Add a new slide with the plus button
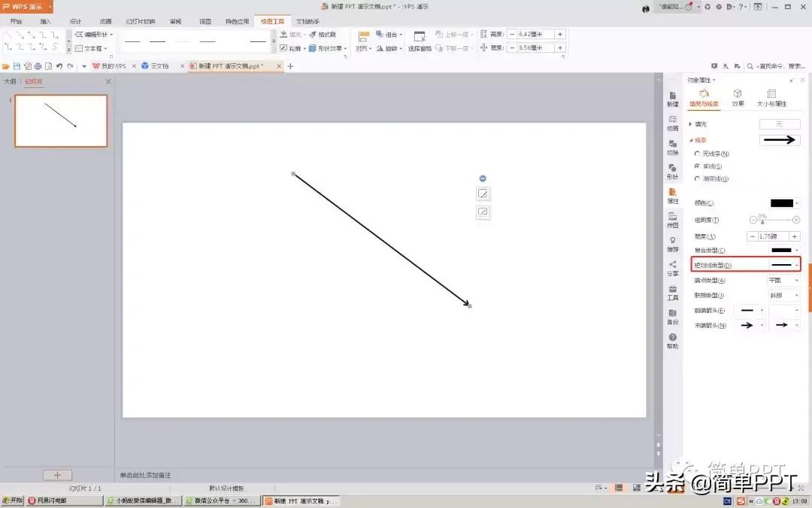This screenshot has width=812, height=508. point(57,475)
